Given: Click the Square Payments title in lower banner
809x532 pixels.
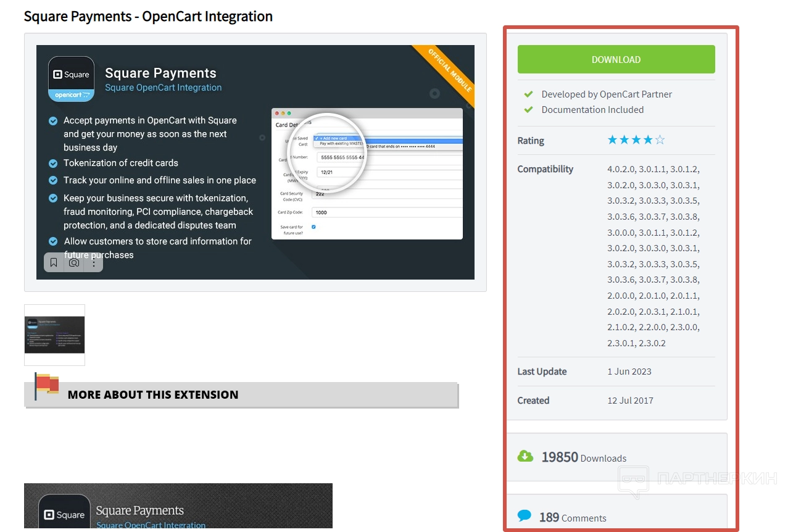Looking at the screenshot, I should pos(140,510).
